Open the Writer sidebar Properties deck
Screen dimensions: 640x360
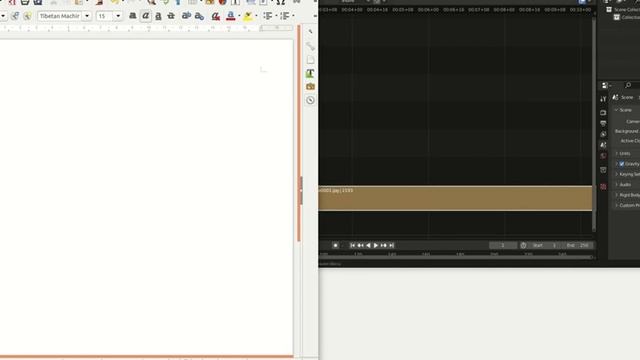click(x=310, y=46)
